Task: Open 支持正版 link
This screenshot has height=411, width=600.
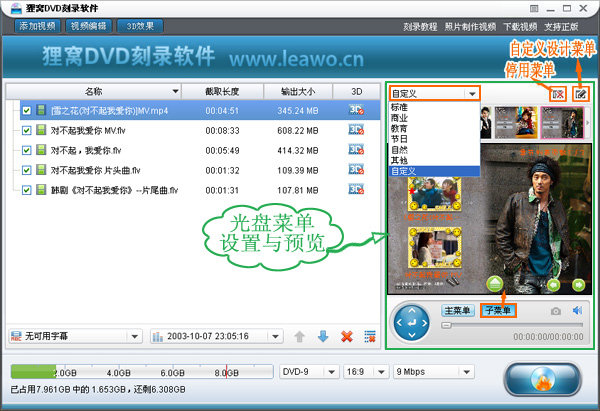Action: pyautogui.click(x=561, y=27)
